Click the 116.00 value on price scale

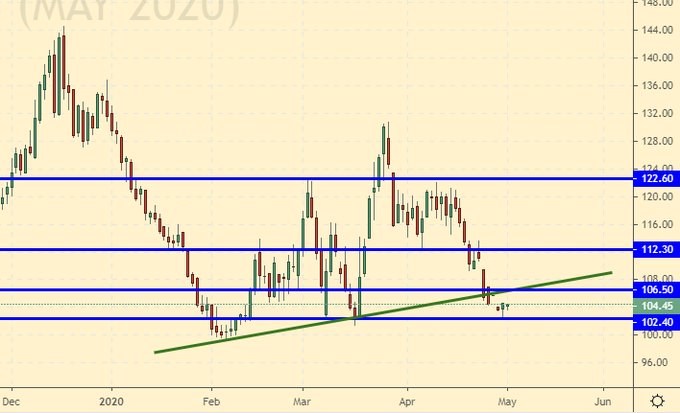click(x=656, y=224)
